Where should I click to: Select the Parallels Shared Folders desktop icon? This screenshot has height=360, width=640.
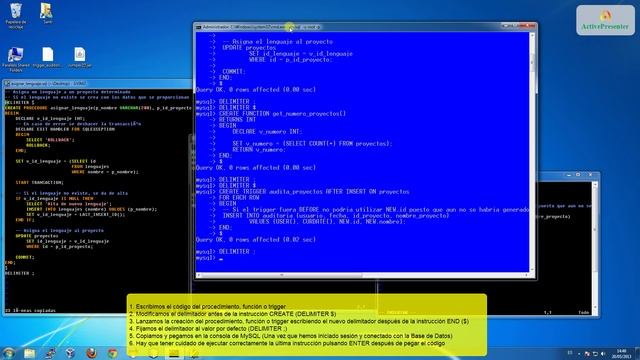(16, 60)
